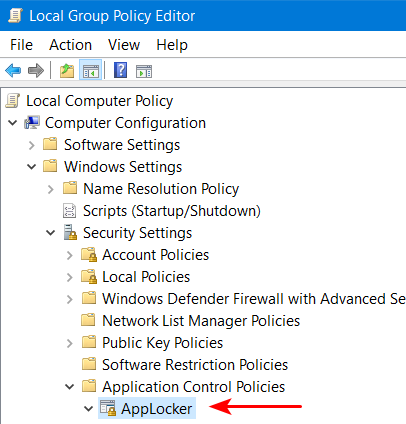Open the Help menu
This screenshot has height=424, width=406.
[172, 45]
